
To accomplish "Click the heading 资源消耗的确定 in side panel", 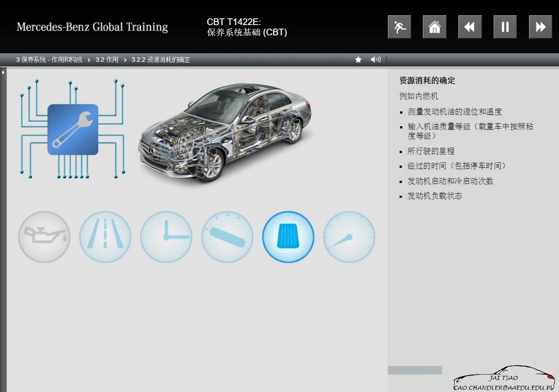I will [x=427, y=81].
